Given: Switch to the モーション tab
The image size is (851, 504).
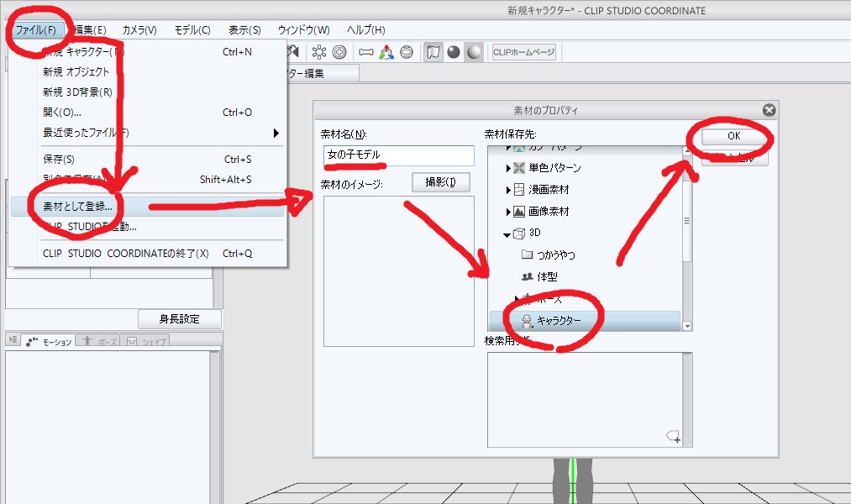Looking at the screenshot, I should pyautogui.click(x=49, y=342).
